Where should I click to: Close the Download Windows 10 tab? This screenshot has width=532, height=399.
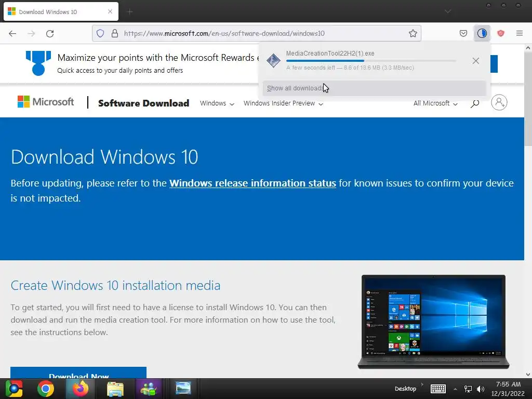[110, 11]
